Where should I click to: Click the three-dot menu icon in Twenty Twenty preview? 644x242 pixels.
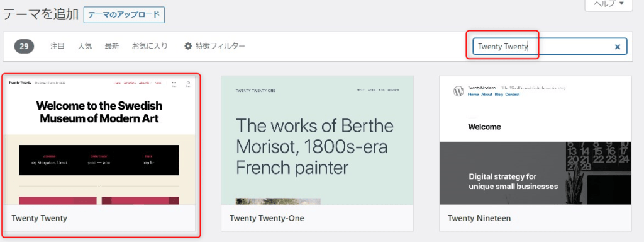pyautogui.click(x=174, y=83)
